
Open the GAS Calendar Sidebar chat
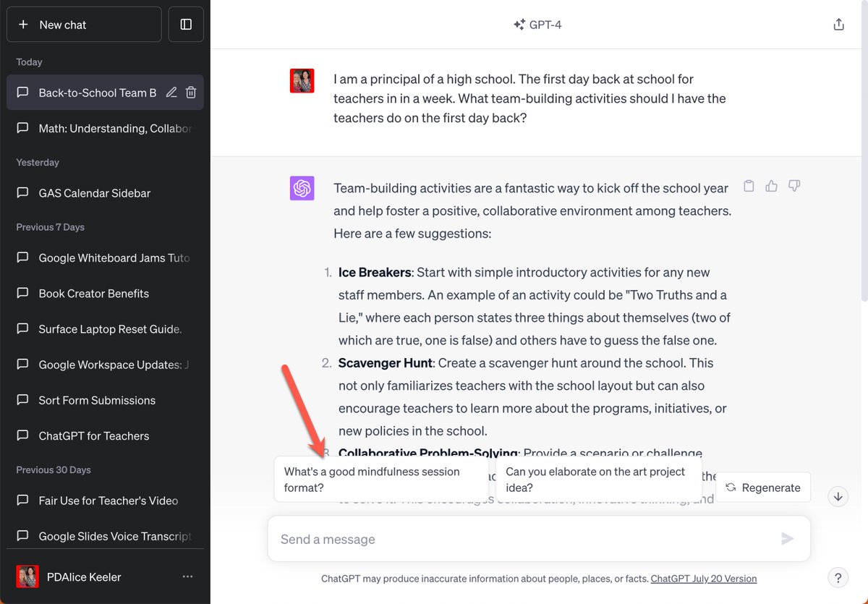(x=105, y=193)
